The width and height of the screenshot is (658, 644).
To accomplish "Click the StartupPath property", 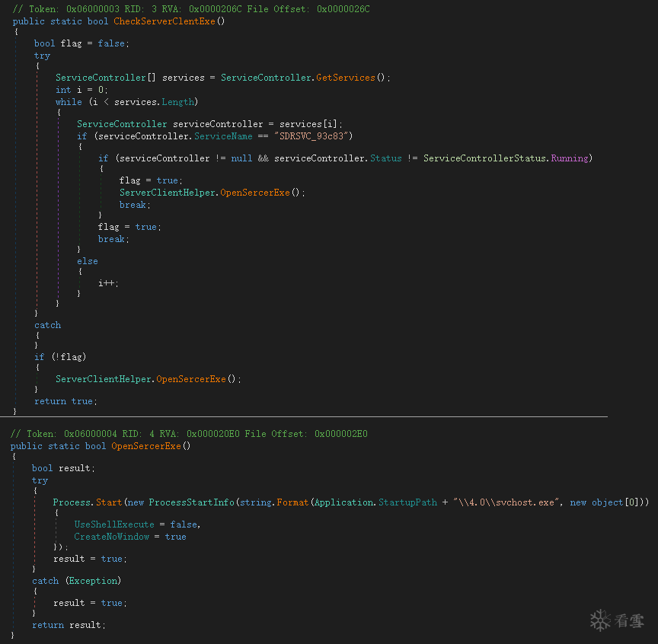I will [407, 502].
